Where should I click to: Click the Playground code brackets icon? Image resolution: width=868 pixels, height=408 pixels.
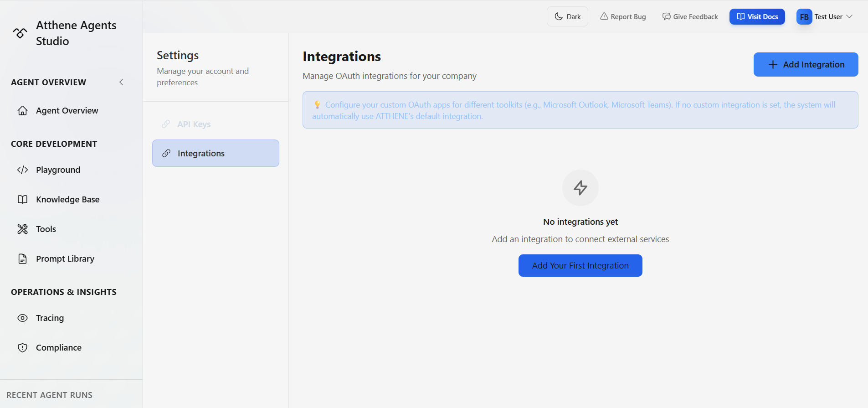click(x=22, y=170)
